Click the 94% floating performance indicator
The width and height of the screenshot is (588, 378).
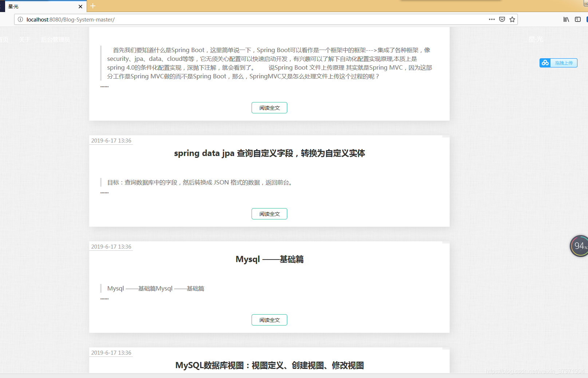579,246
